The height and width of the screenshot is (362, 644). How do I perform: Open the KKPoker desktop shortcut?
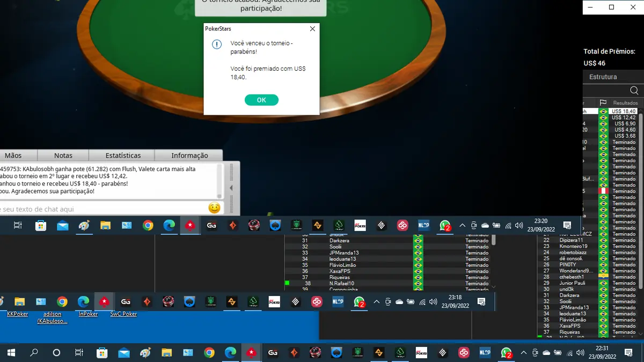tap(17, 314)
